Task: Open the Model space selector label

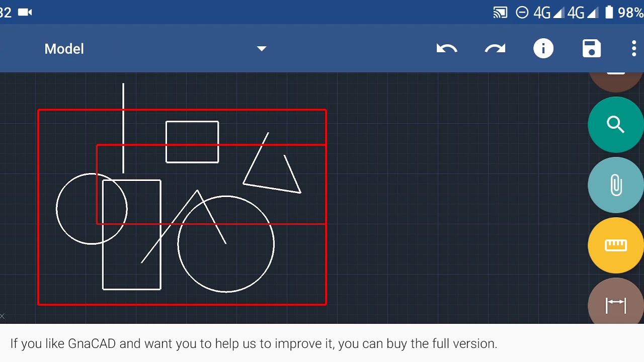Action: click(64, 49)
